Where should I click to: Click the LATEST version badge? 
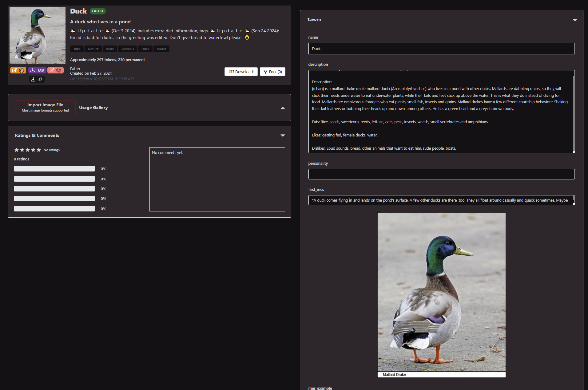point(98,11)
